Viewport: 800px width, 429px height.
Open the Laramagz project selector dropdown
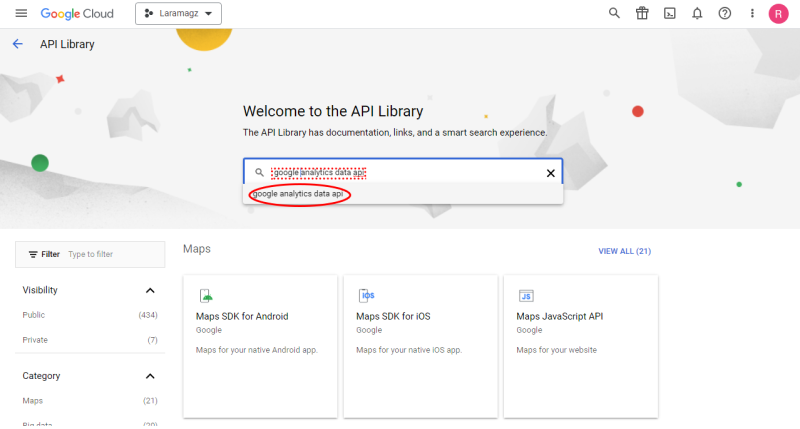point(178,13)
